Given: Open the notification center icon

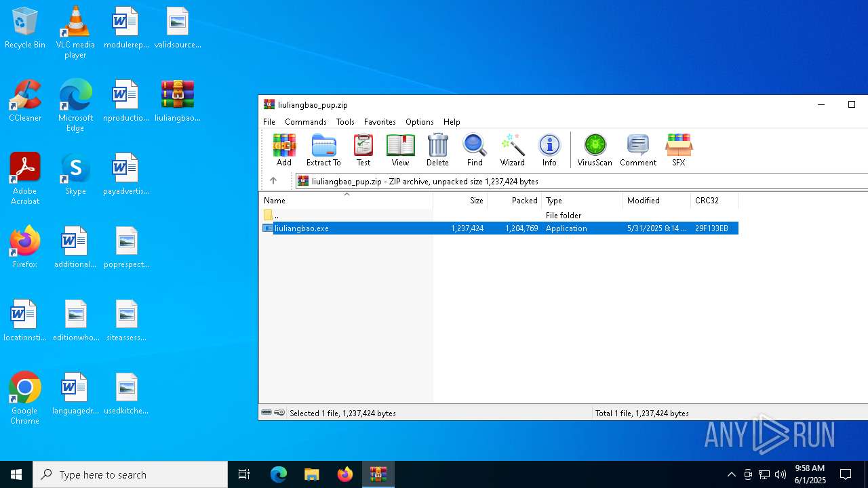Looking at the screenshot, I should 846,474.
